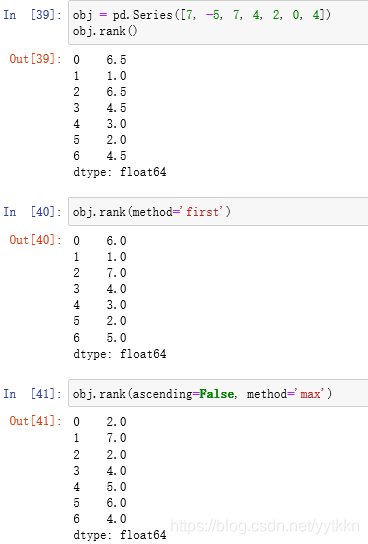Click 'dtype: float64' under Out[41]
The height and width of the screenshot is (544, 368).
[120, 535]
